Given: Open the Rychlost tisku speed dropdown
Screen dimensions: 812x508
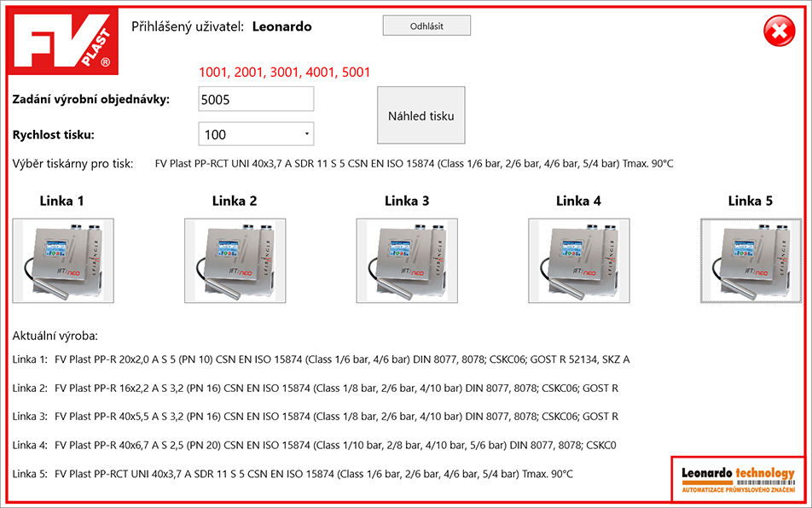Looking at the screenshot, I should [x=256, y=134].
